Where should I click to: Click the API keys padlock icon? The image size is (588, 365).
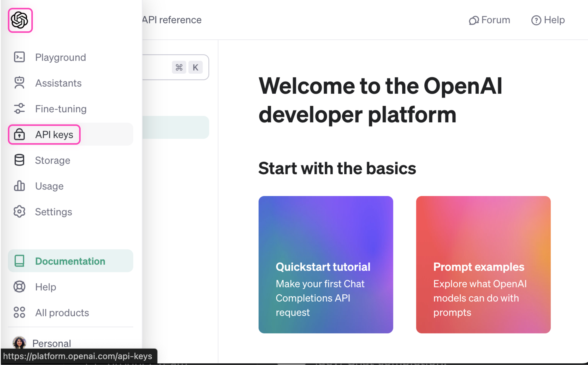tap(19, 135)
